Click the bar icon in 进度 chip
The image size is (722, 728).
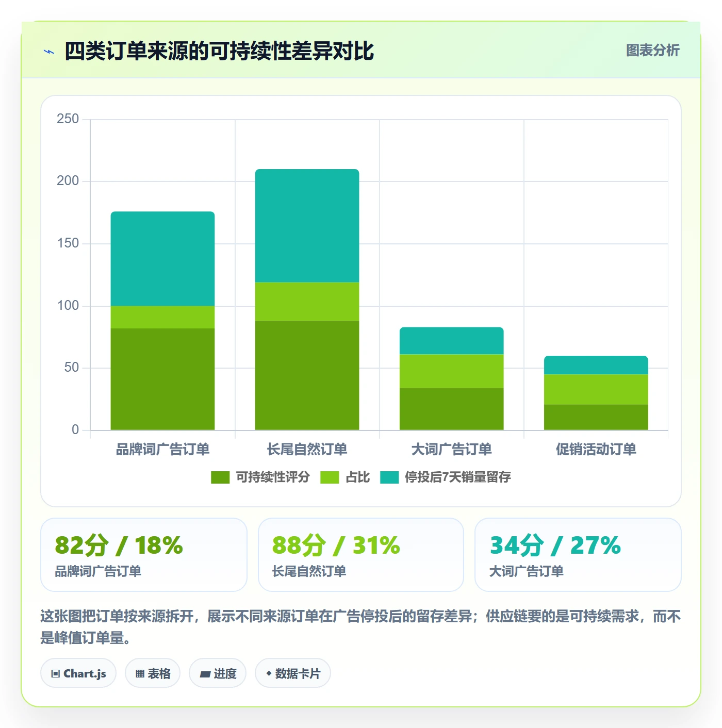(x=205, y=674)
